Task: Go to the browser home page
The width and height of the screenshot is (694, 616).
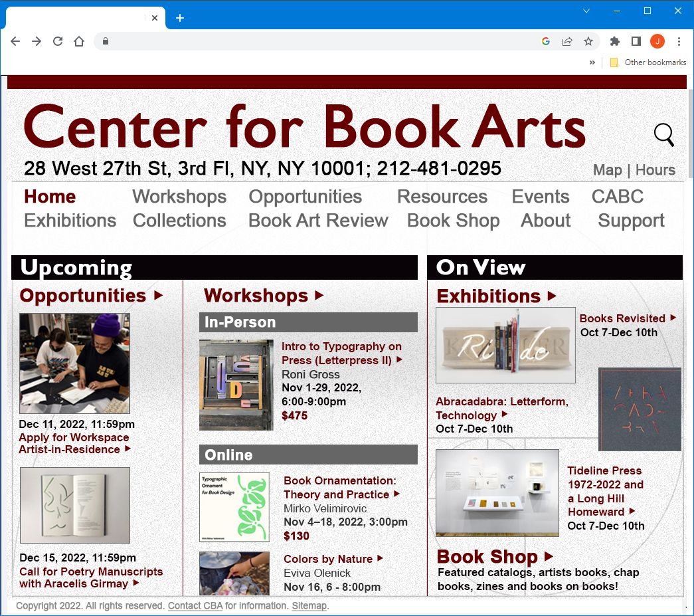Action: 79,41
